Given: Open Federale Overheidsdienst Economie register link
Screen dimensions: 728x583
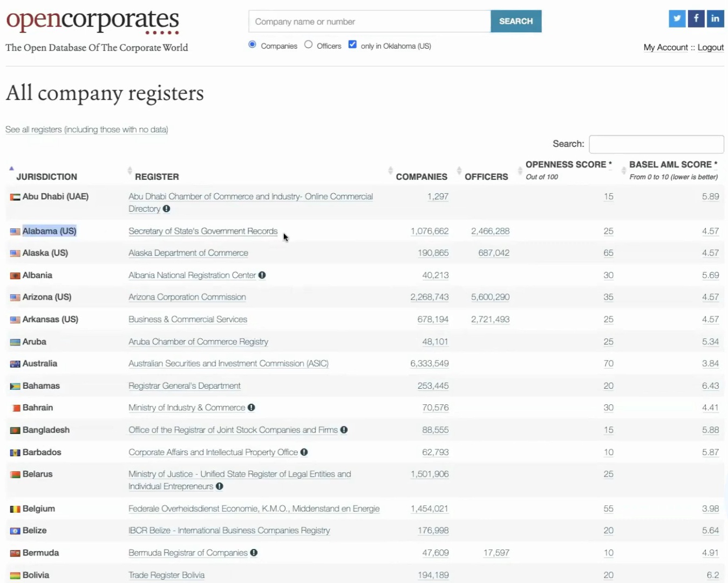Looking at the screenshot, I should (254, 509).
